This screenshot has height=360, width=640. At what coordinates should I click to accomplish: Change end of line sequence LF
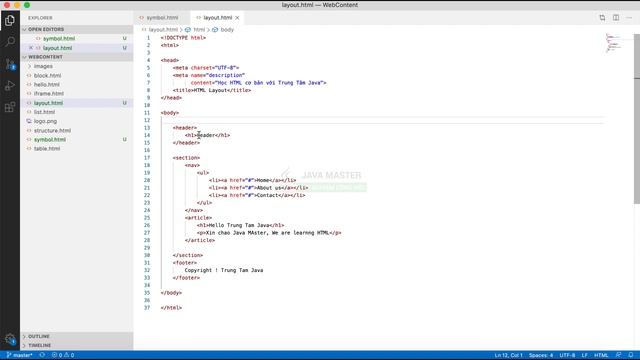coord(584,355)
